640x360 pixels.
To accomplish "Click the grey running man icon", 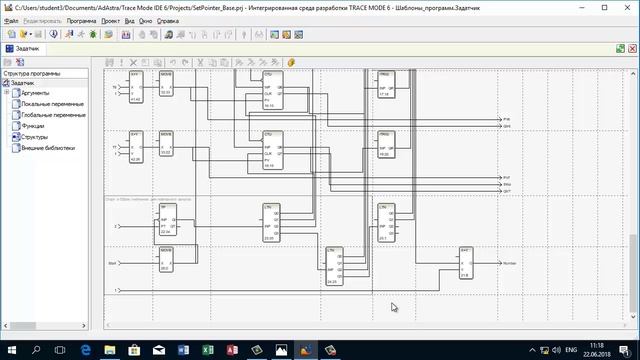I will (81, 35).
